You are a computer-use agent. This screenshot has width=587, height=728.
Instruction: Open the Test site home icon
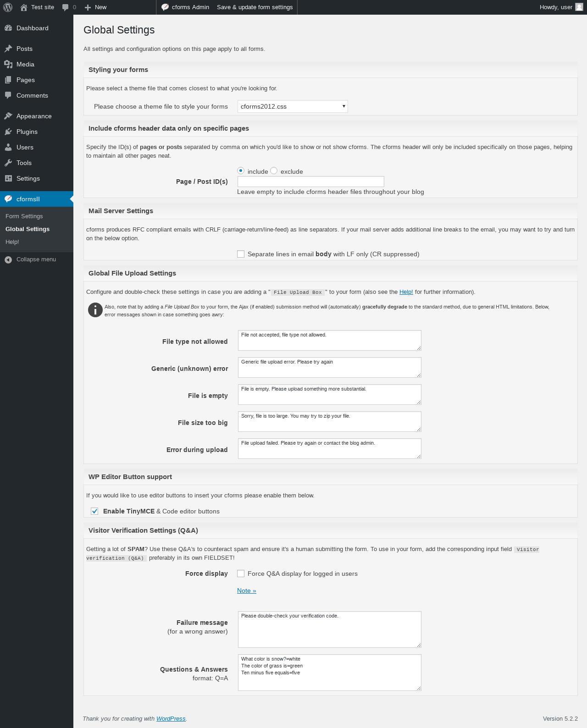click(x=24, y=7)
